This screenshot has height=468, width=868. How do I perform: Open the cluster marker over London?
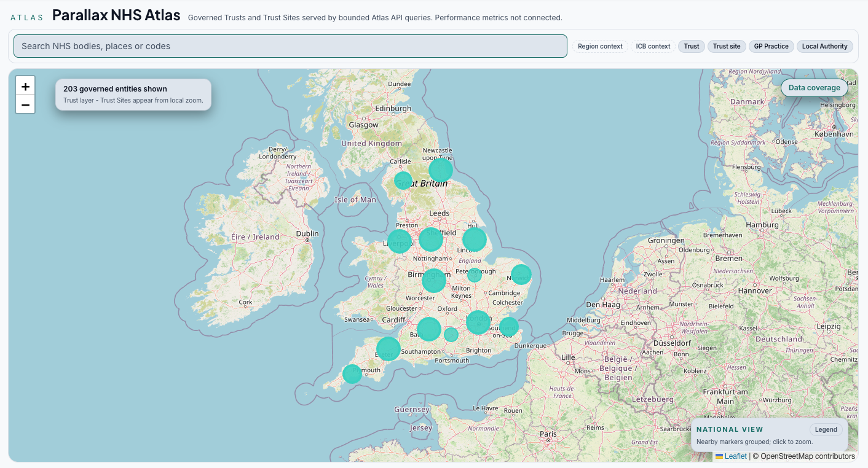tap(478, 322)
